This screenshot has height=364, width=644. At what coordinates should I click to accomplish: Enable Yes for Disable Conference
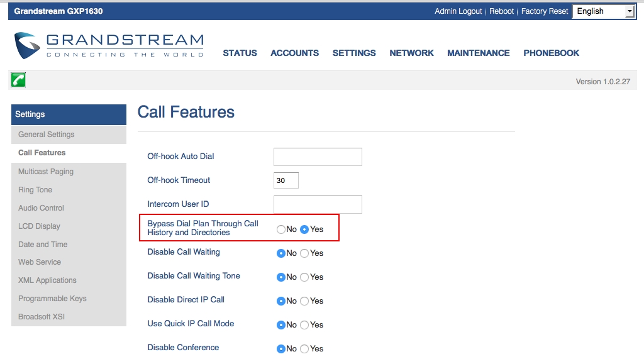tap(304, 349)
